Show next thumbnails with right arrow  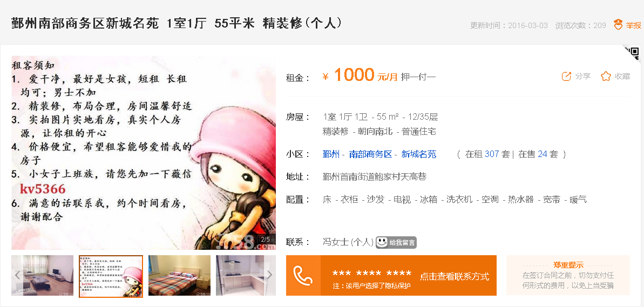269,275
